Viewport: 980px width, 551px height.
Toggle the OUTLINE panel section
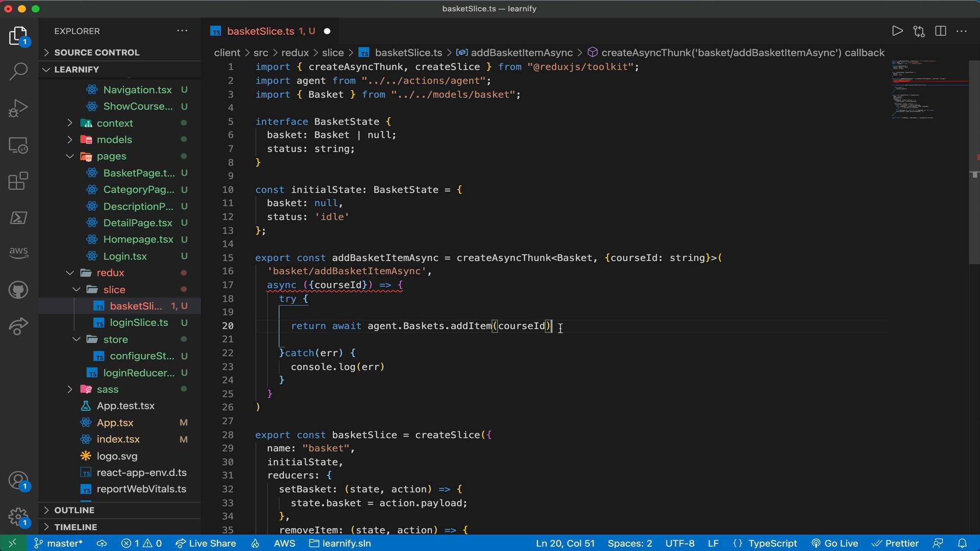tap(73, 509)
